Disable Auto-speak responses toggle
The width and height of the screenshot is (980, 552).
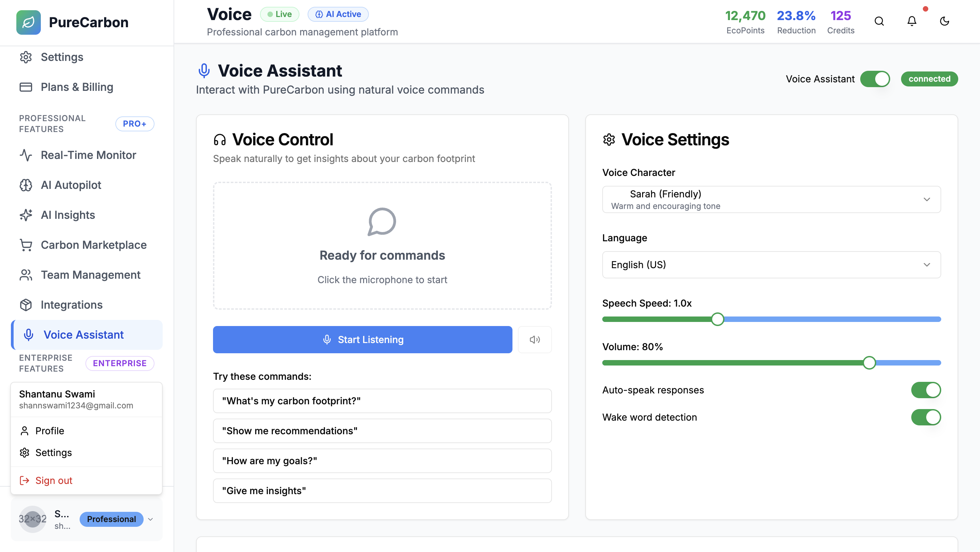925,390
